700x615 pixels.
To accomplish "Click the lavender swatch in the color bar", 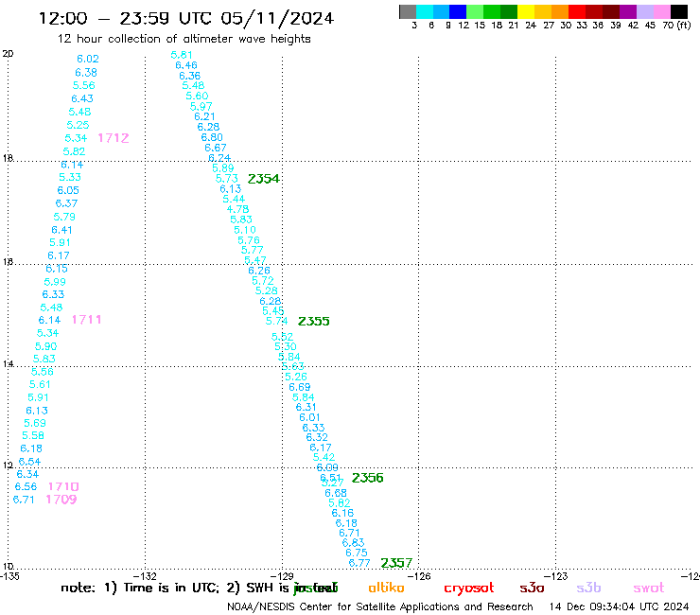I will click(x=645, y=11).
